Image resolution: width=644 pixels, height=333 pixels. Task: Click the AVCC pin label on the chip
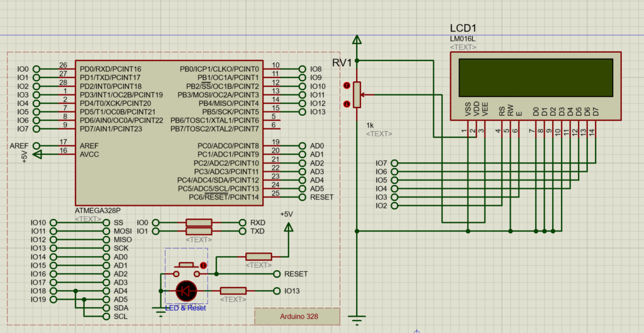(x=89, y=154)
